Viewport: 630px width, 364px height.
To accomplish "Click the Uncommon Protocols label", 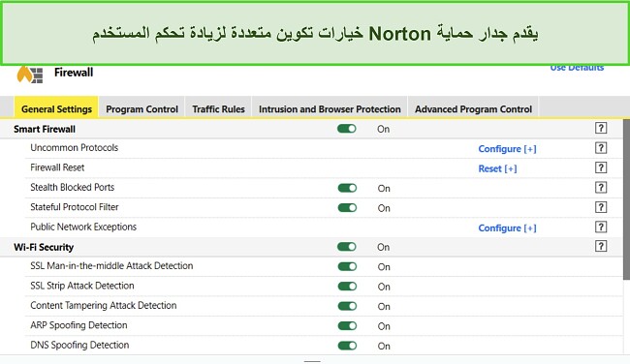I will click(x=75, y=148).
